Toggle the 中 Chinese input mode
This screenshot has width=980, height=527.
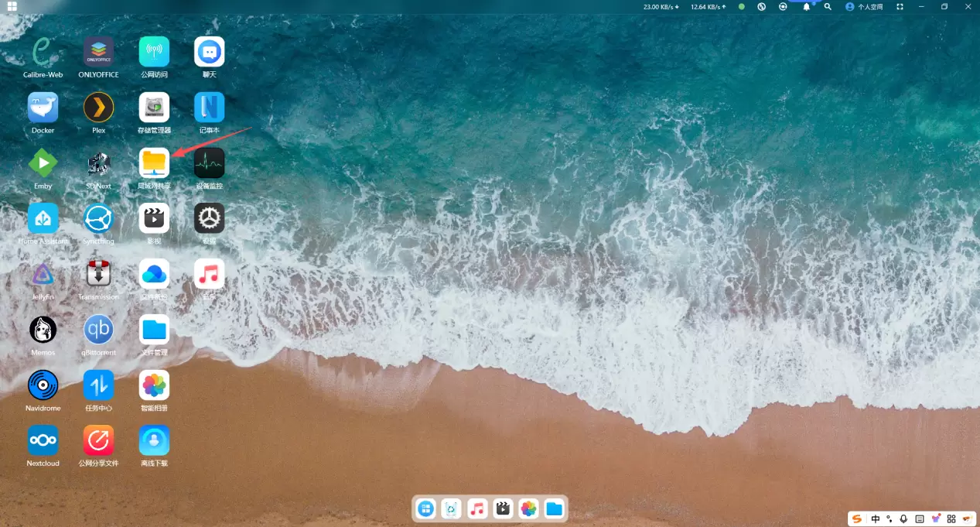click(x=876, y=518)
